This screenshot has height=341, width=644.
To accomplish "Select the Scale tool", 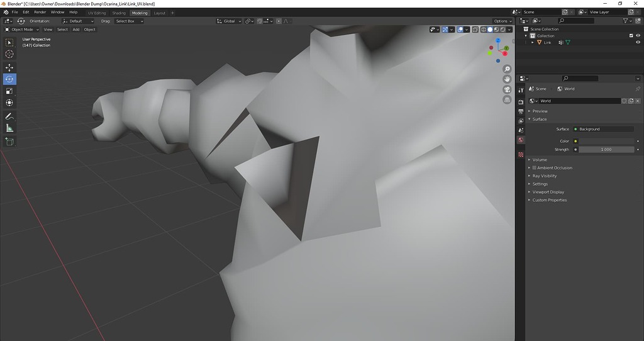I will (x=9, y=91).
